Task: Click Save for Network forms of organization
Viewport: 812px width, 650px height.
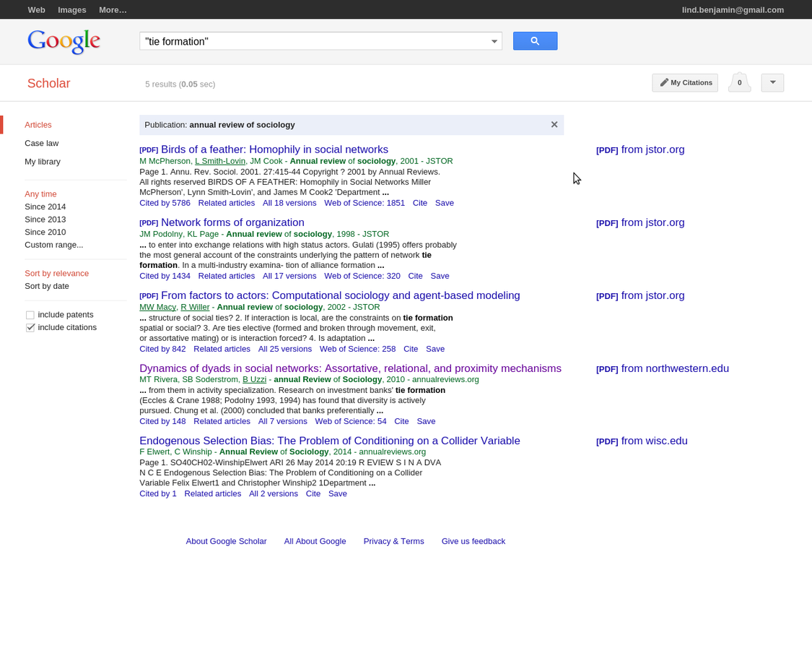Action: coord(440,277)
